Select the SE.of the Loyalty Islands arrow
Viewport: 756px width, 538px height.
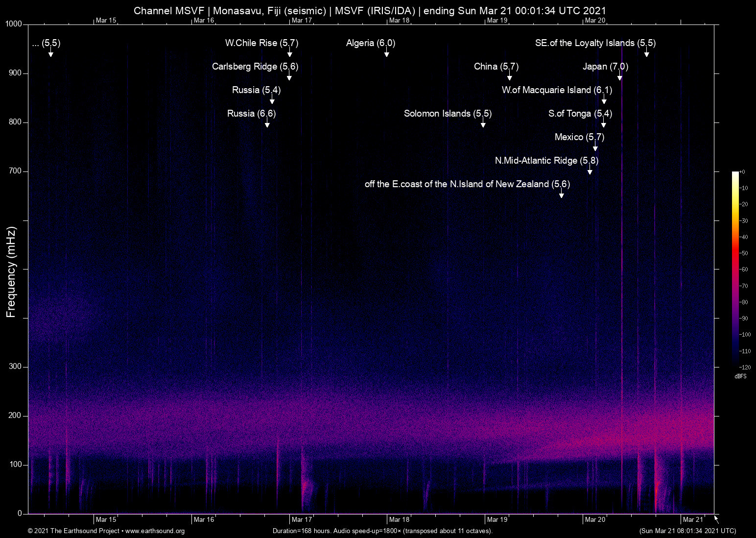tap(646, 54)
